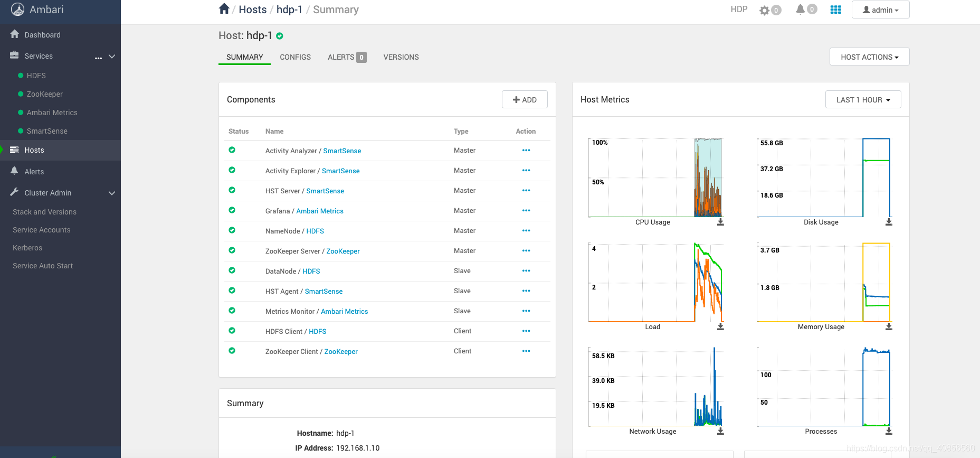The image size is (980, 458).
Task: Open background operations gear icon
Action: tap(764, 10)
